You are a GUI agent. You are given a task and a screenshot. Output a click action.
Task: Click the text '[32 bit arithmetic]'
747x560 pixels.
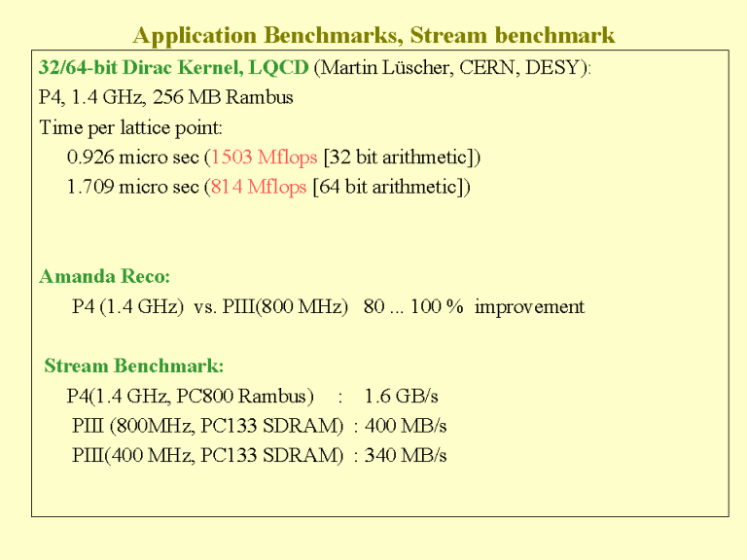(398, 157)
